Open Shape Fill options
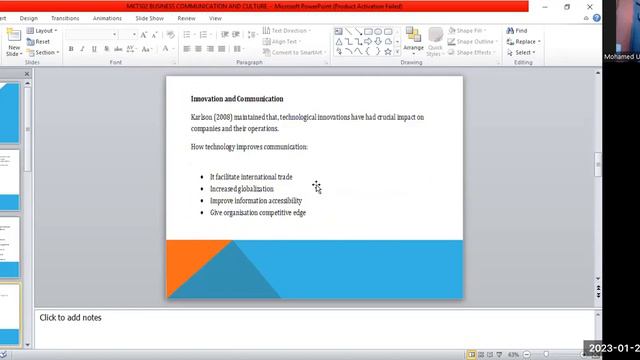The image size is (640, 360). click(467, 31)
